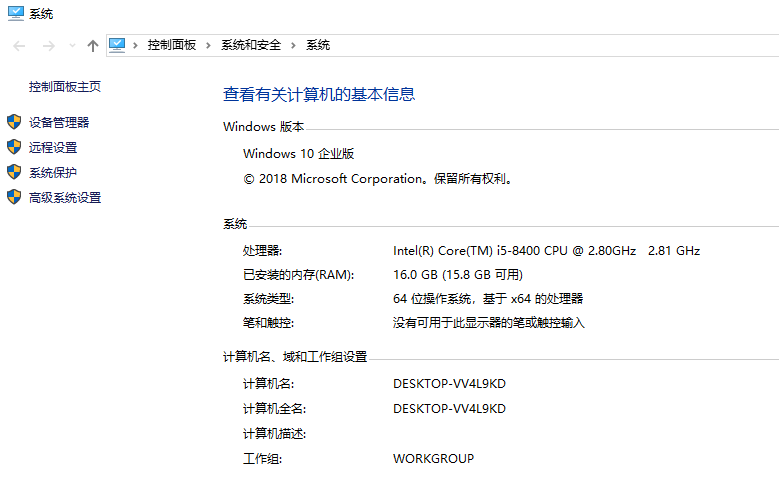779x478 pixels.
Task: Go up one level with the up arrow
Action: [x=92, y=46]
